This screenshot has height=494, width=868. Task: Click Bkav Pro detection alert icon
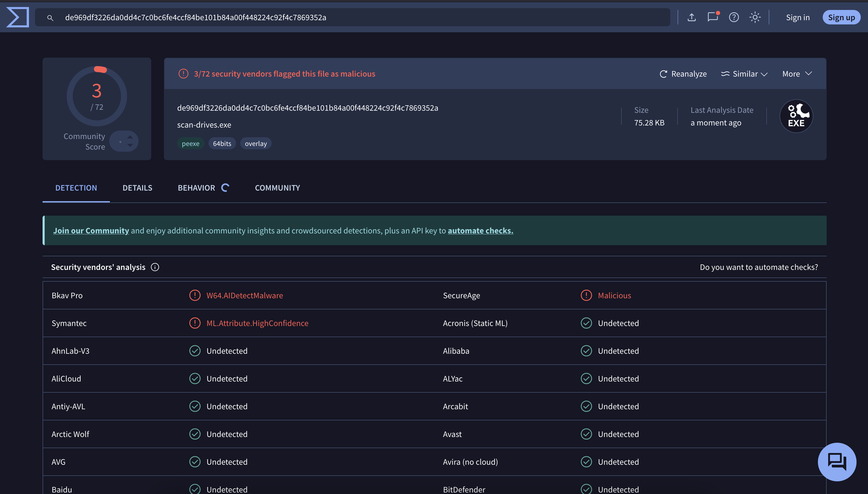(195, 295)
